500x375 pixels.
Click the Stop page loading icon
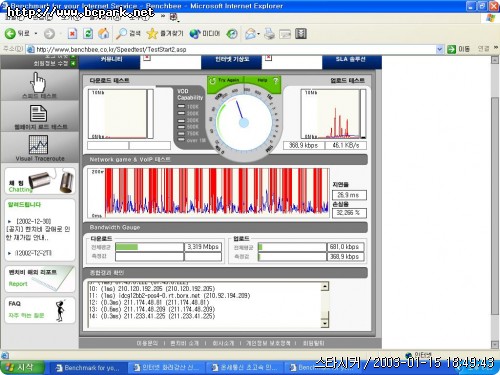tap(72, 33)
